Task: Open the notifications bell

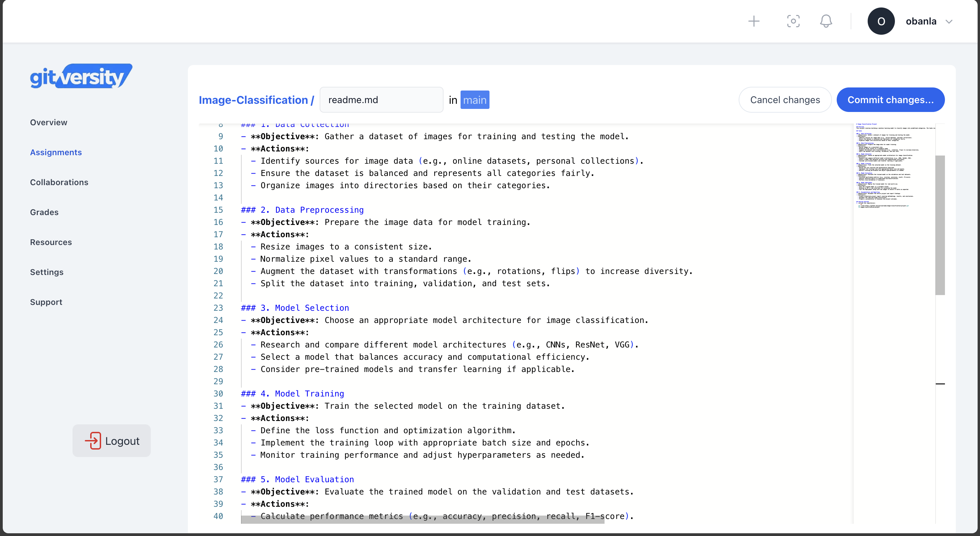Action: (826, 21)
